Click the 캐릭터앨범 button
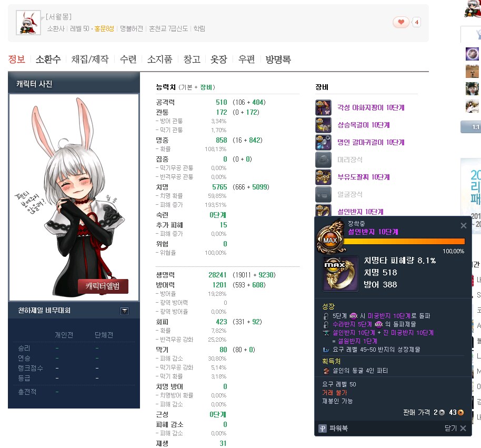This screenshot has height=448, width=481. coord(103,286)
